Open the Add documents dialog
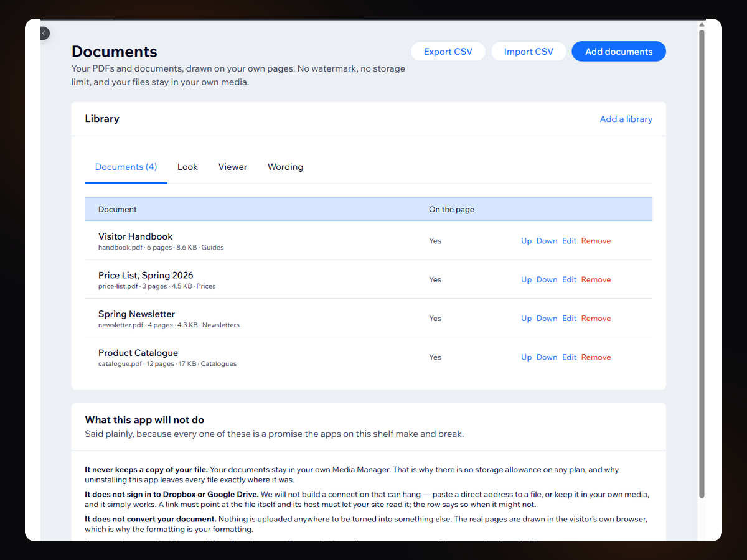Screen dimensions: 747x560 pos(619,52)
